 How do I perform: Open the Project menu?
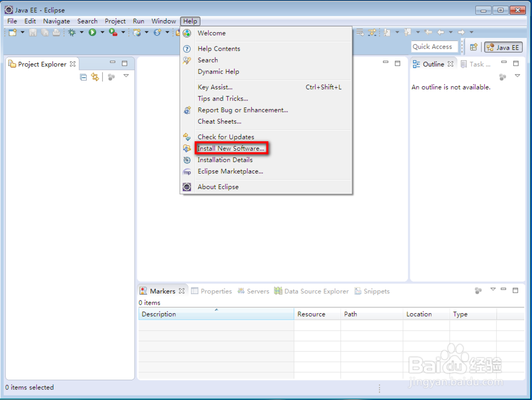(115, 21)
